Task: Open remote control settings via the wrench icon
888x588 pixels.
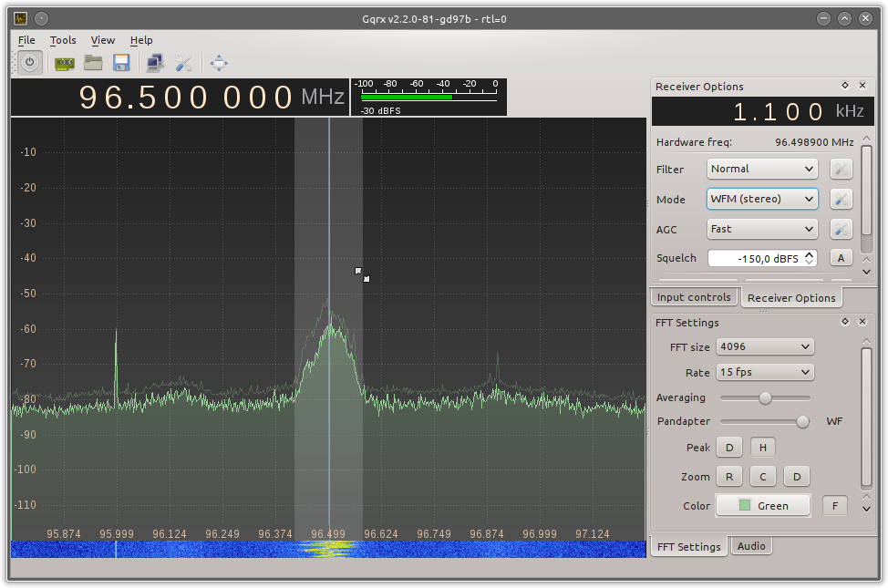Action: [183, 63]
